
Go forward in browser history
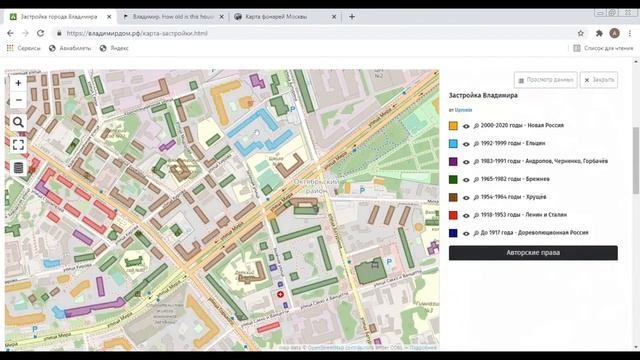pos(25,33)
